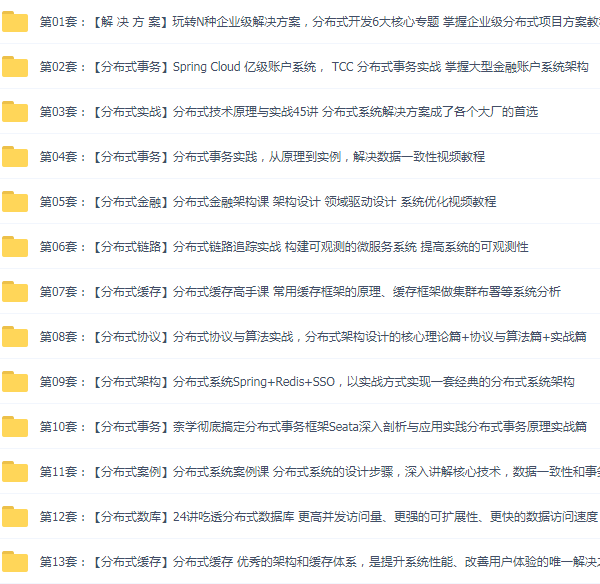Select the folder icon for 第13套 分布式缓存
The image size is (600, 584).
click(x=15, y=562)
